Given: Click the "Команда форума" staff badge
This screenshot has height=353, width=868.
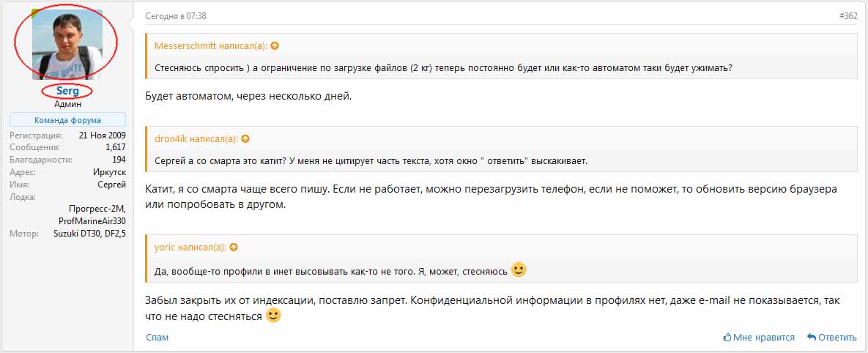Looking at the screenshot, I should click(x=67, y=120).
